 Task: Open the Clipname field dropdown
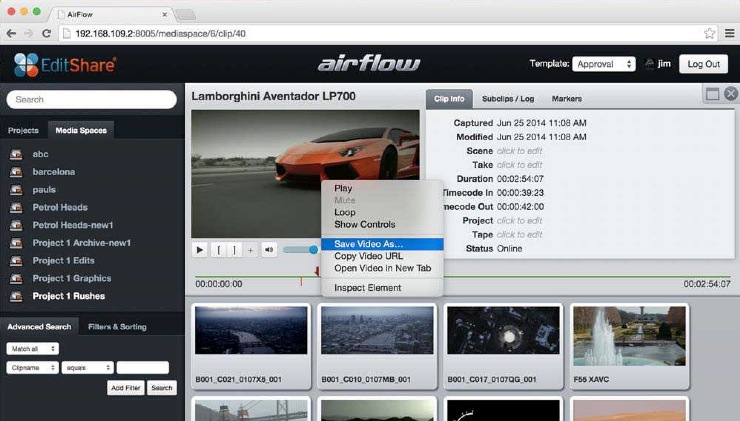[32, 367]
